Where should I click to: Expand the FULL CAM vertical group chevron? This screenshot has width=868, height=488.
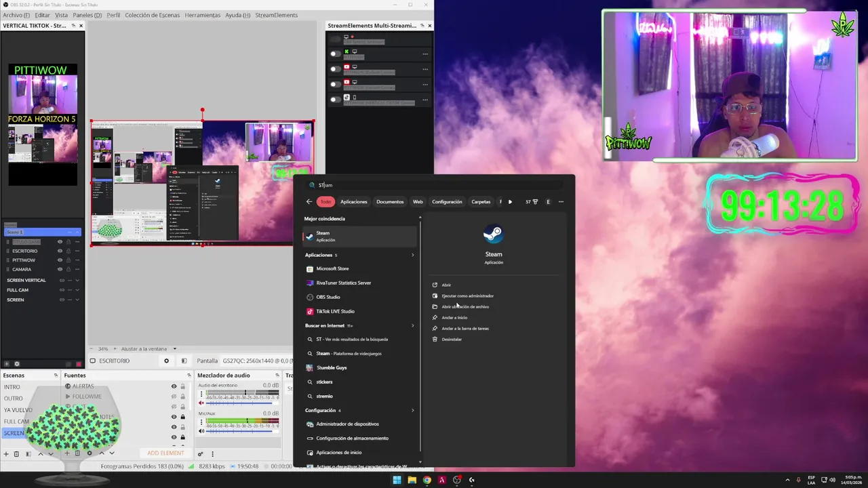[77, 290]
